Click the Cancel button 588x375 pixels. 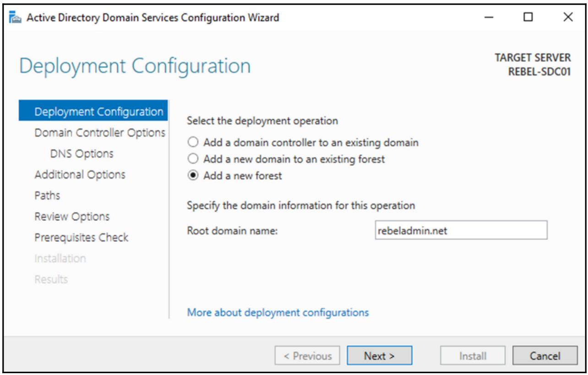coord(544,356)
